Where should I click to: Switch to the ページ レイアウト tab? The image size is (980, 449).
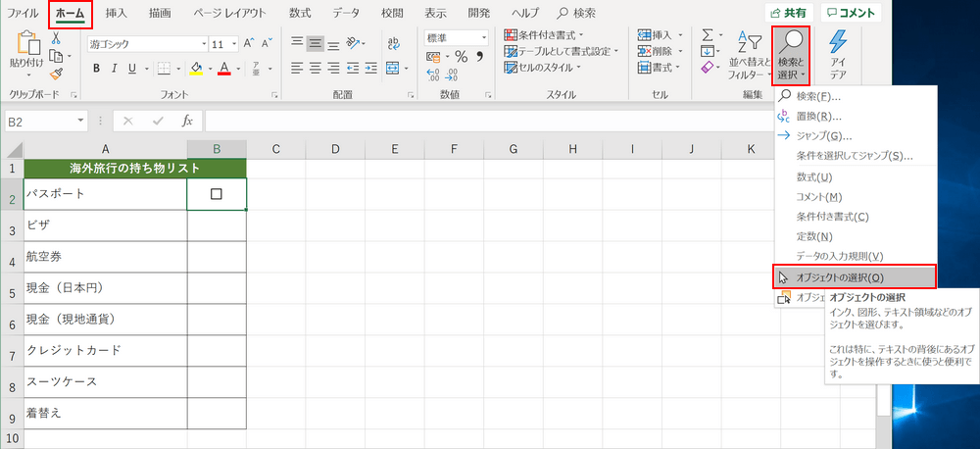pos(229,13)
